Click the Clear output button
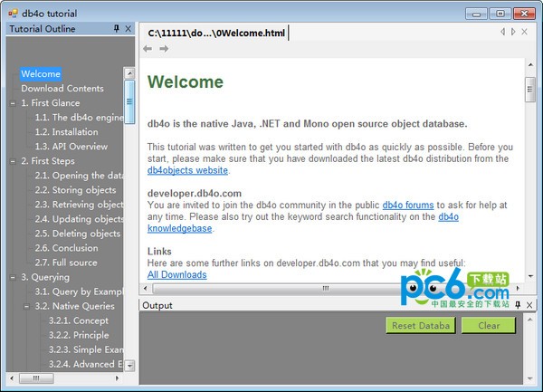Viewport: 543px width, 392px height. point(489,326)
